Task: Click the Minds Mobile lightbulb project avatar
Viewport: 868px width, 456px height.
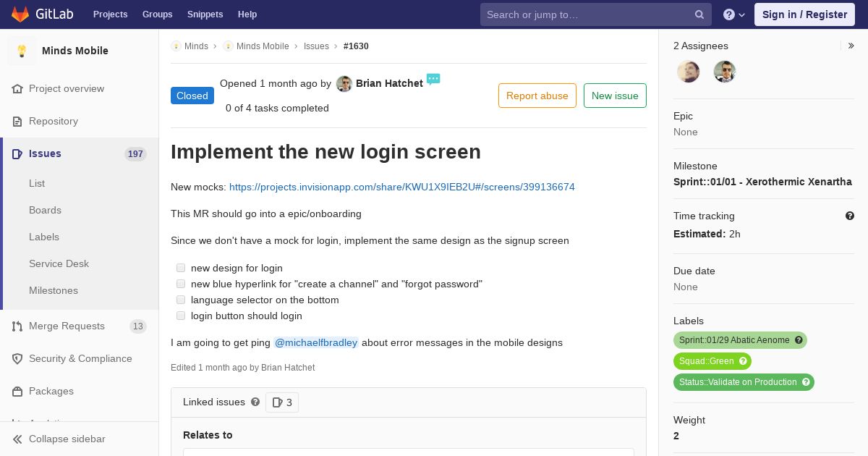Action: point(22,51)
